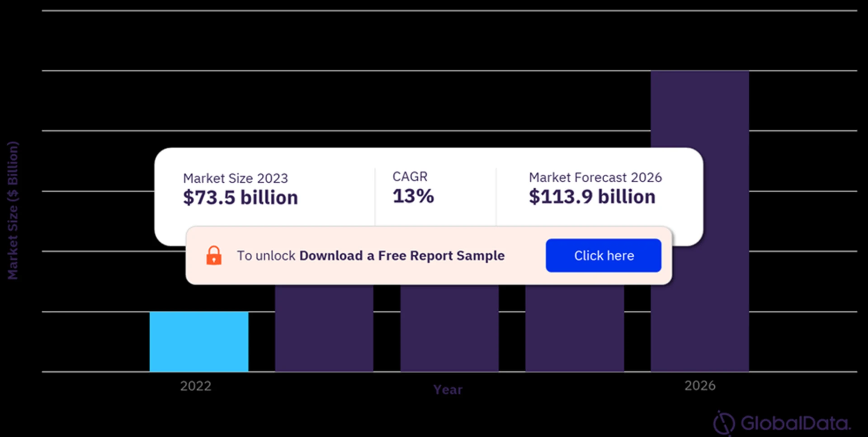Select the 2026 x-axis label
The image size is (868, 437).
click(699, 386)
